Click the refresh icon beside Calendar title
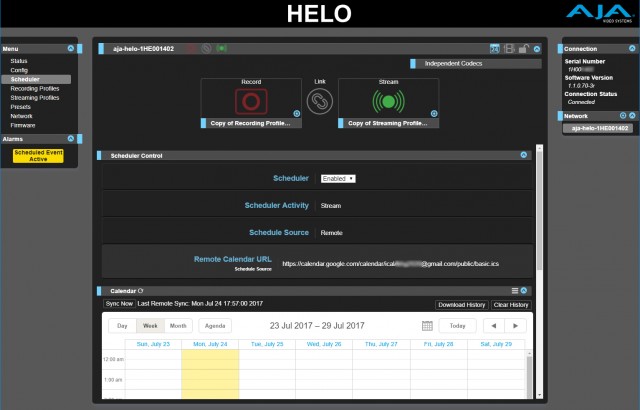This screenshot has width=640, height=410. tap(141, 290)
